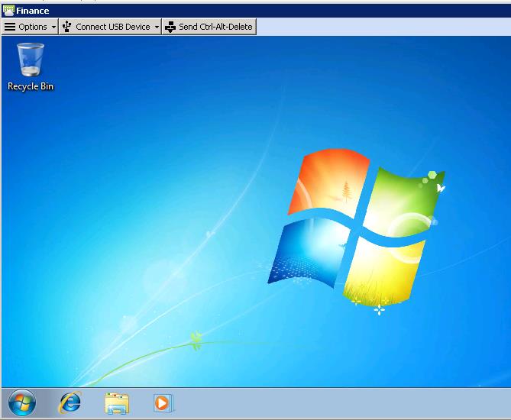Click the Finance window title icon
The width and height of the screenshot is (511, 420).
[x=8, y=11]
